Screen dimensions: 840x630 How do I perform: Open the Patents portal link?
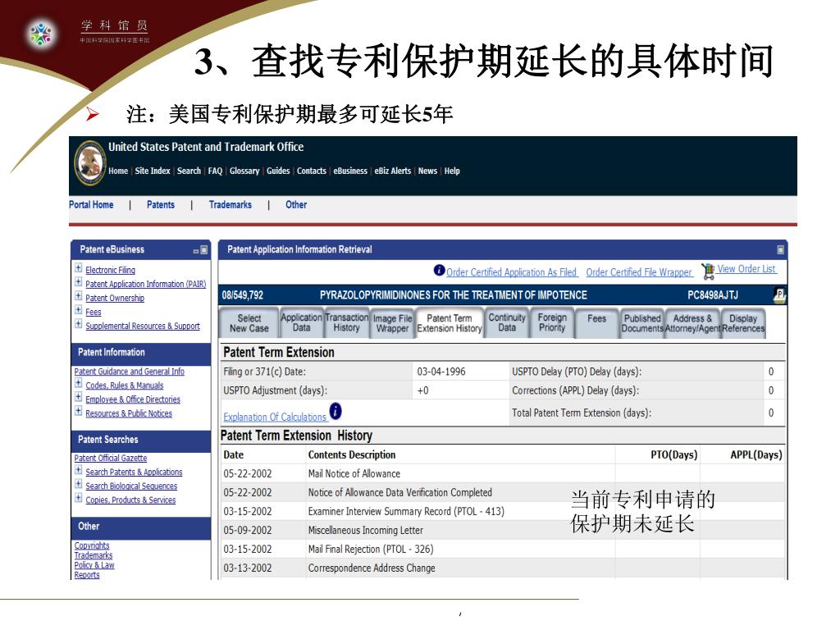pos(161,204)
